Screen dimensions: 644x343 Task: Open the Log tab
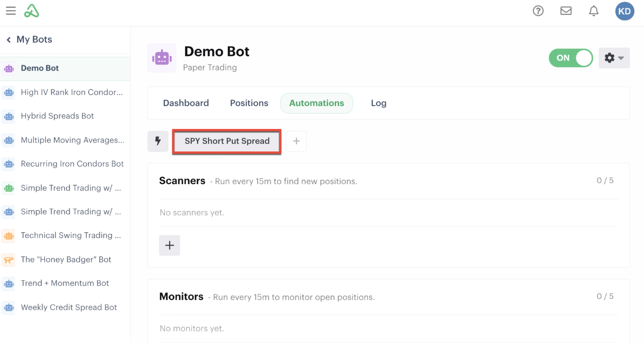click(379, 103)
